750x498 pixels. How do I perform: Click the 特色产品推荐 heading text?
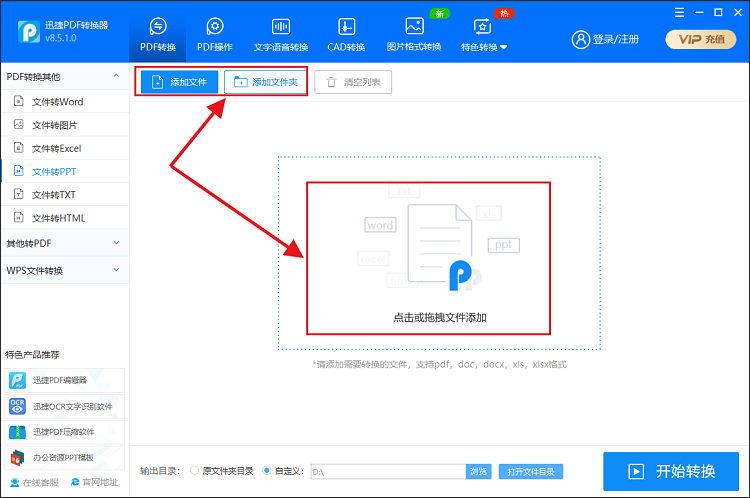click(33, 354)
